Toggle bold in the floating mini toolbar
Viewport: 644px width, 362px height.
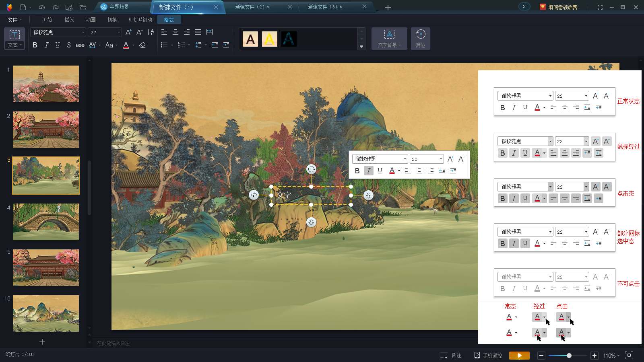357,171
